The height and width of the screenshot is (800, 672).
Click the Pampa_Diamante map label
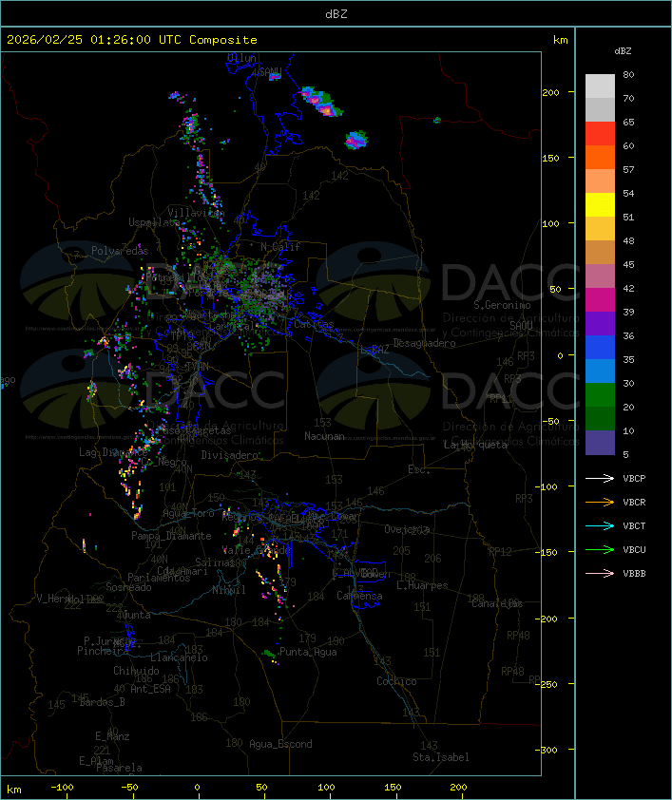pos(171,536)
